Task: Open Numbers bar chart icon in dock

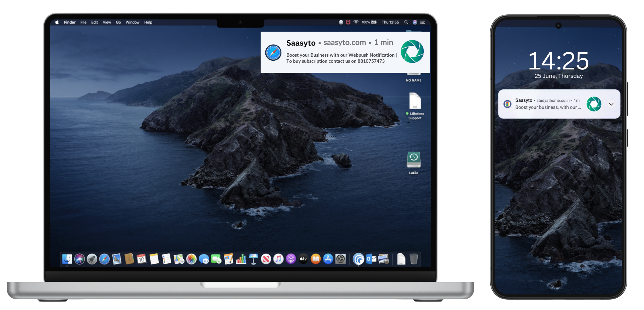Action: [241, 259]
